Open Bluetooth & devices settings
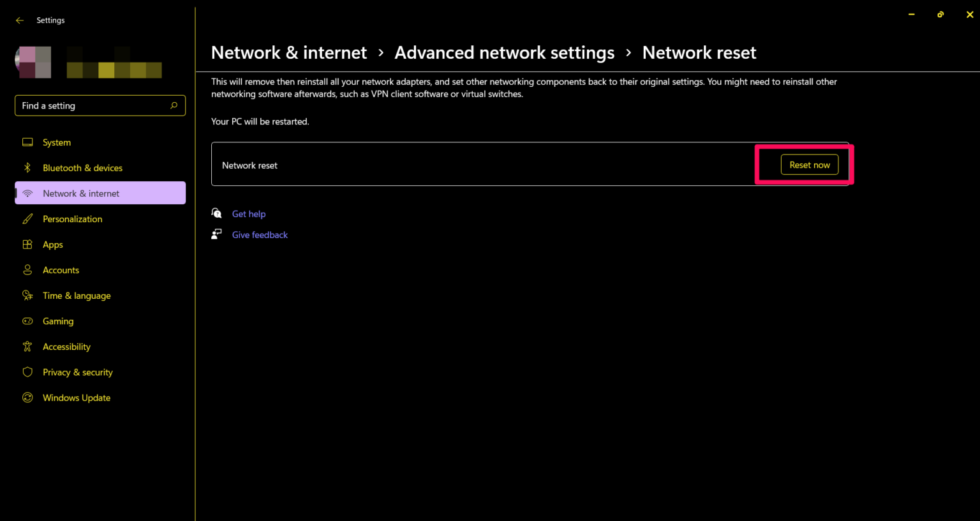 pos(27,167)
